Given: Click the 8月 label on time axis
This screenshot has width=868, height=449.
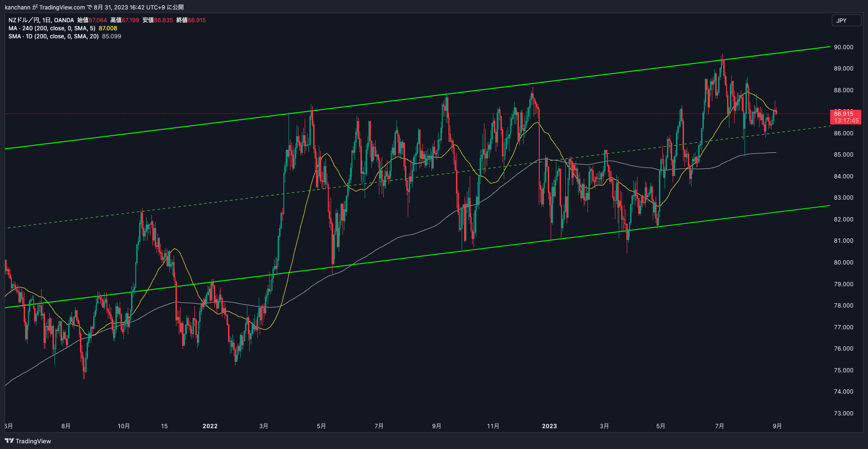Looking at the screenshot, I should (66, 426).
